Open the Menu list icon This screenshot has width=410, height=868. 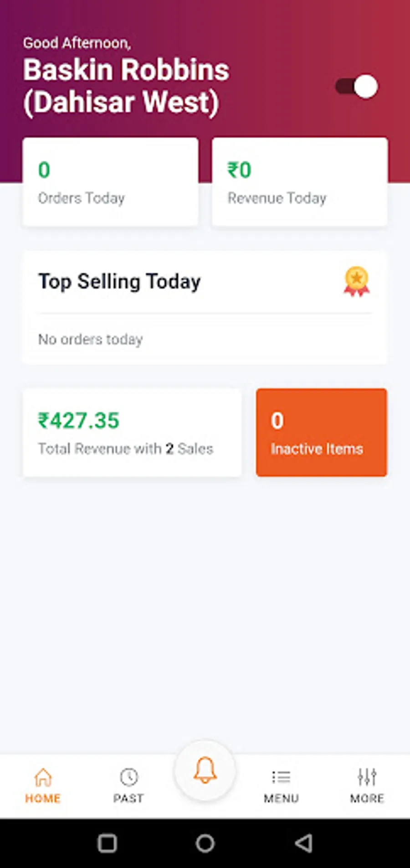(x=281, y=777)
